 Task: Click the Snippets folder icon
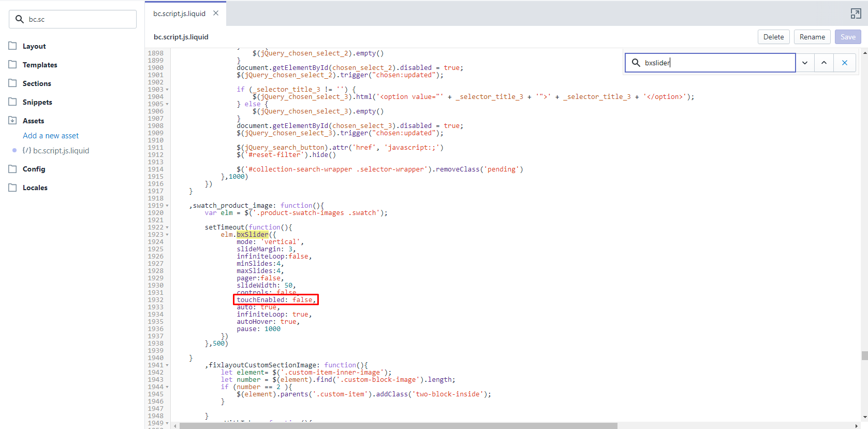click(x=12, y=102)
